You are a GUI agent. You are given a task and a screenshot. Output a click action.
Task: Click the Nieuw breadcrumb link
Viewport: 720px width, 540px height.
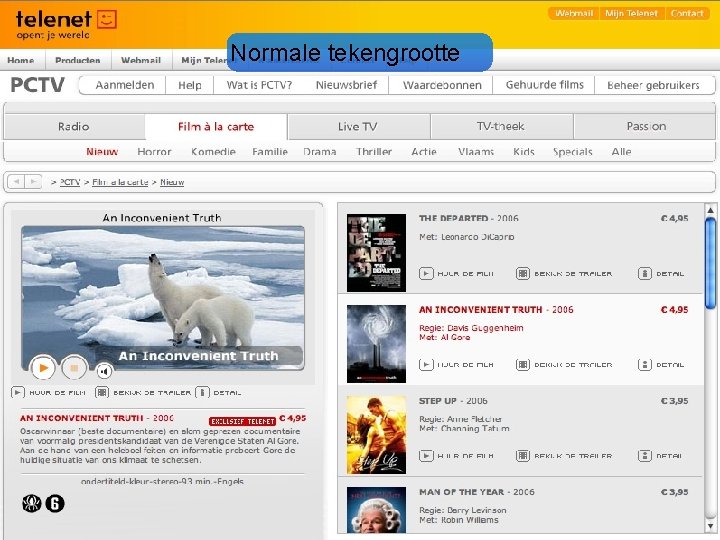tap(172, 182)
